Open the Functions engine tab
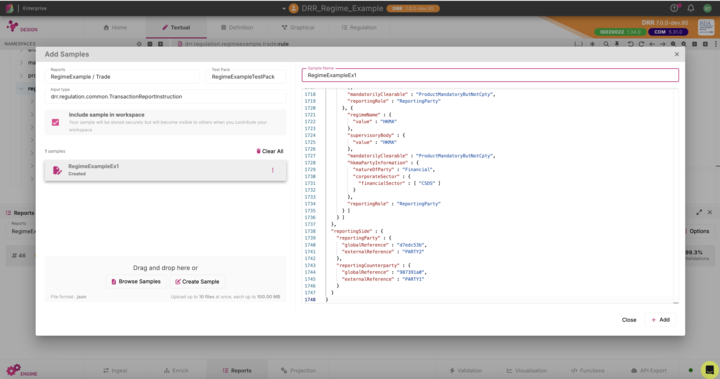 tap(587, 370)
